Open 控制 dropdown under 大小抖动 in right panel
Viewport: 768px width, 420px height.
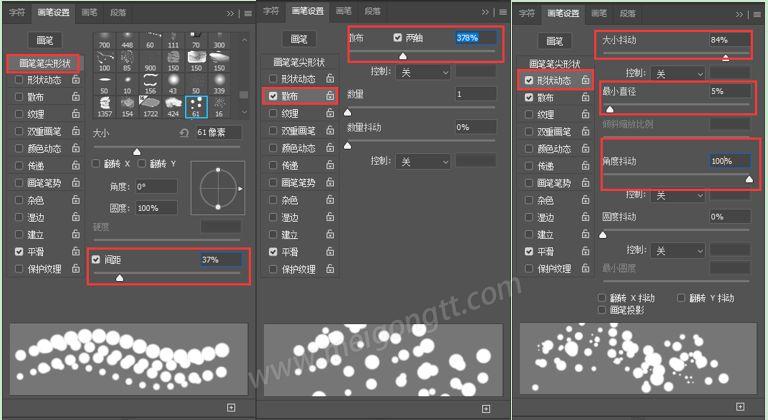click(678, 74)
